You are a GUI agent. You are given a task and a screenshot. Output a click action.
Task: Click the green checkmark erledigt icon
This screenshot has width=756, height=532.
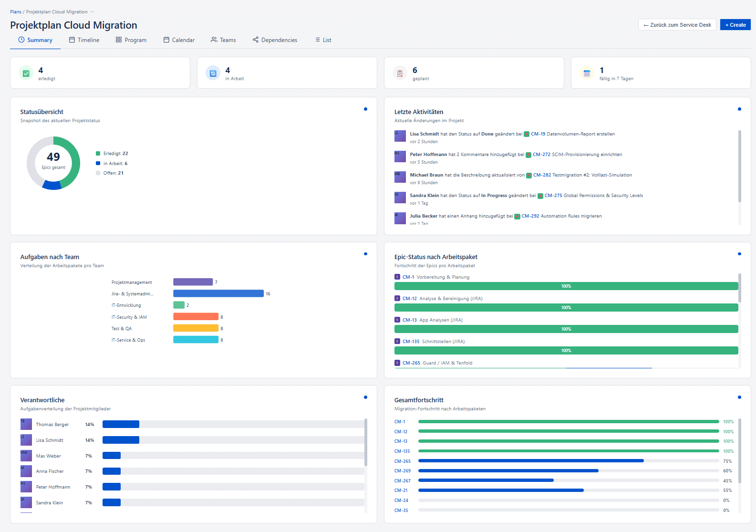26,73
